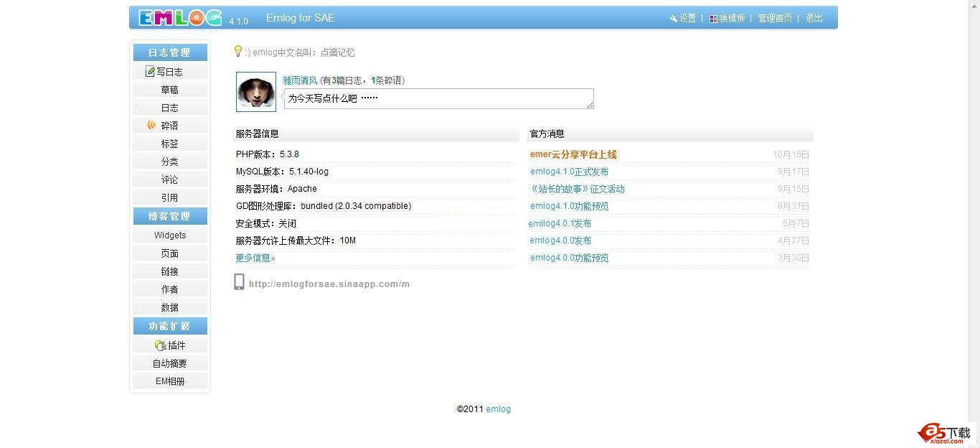The width and height of the screenshot is (980, 448).
Task: Click the 服务器信息 heading
Action: click(x=258, y=134)
